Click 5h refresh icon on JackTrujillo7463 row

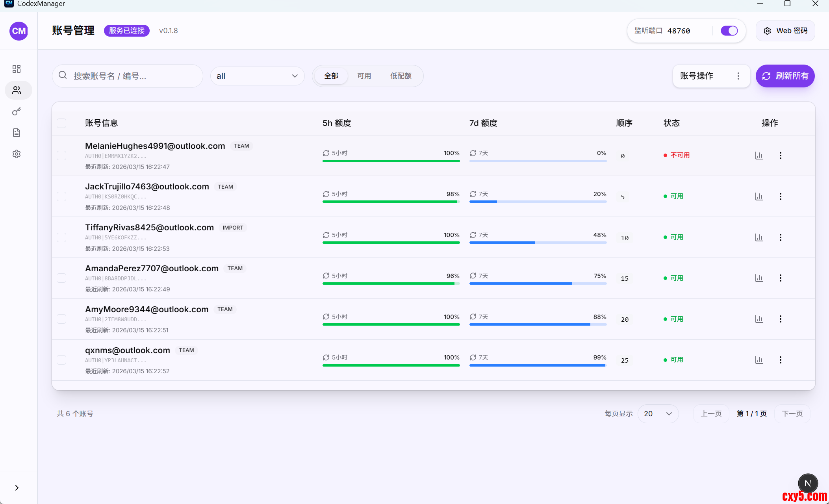(326, 194)
